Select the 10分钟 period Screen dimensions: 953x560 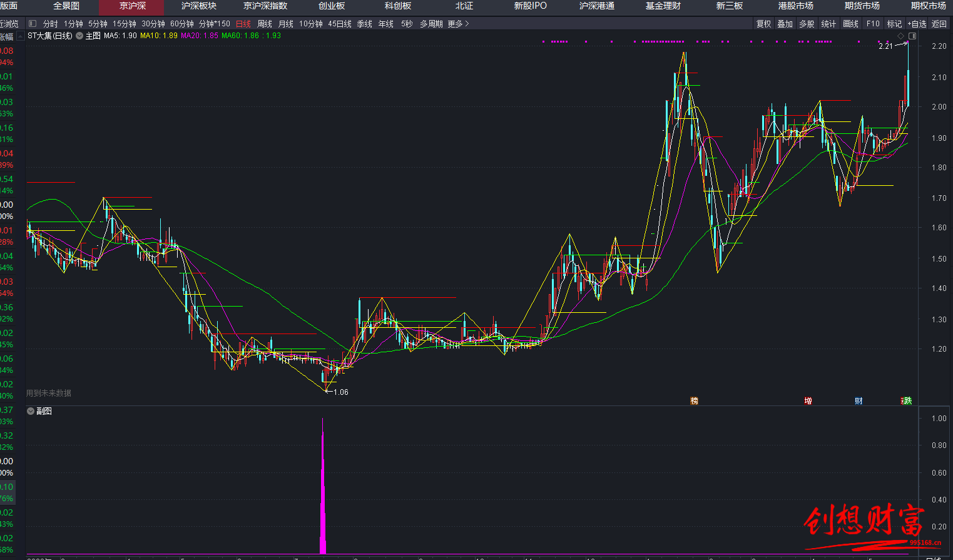[311, 24]
